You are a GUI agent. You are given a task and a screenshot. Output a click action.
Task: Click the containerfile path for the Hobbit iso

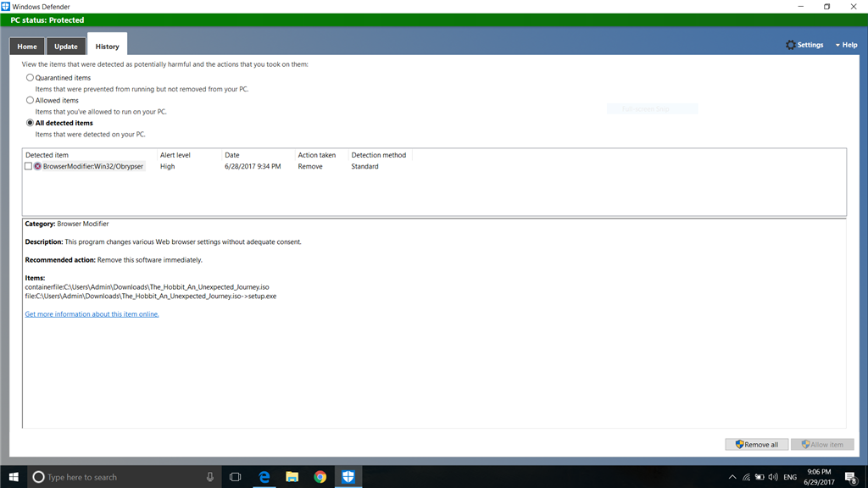pos(147,287)
